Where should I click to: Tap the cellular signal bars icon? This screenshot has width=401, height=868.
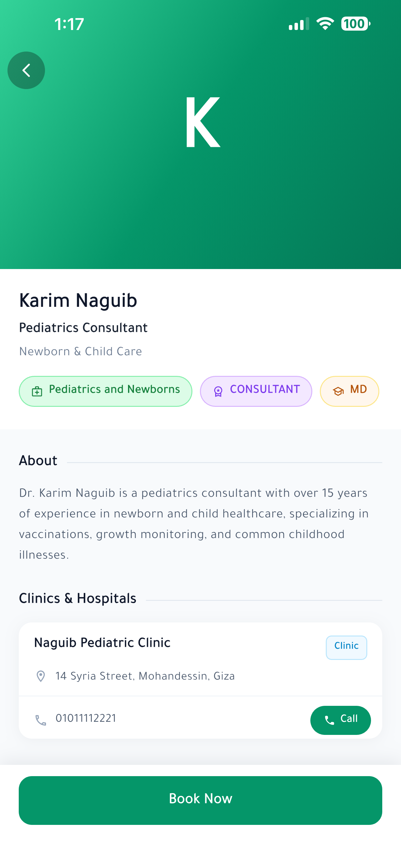coord(299,23)
